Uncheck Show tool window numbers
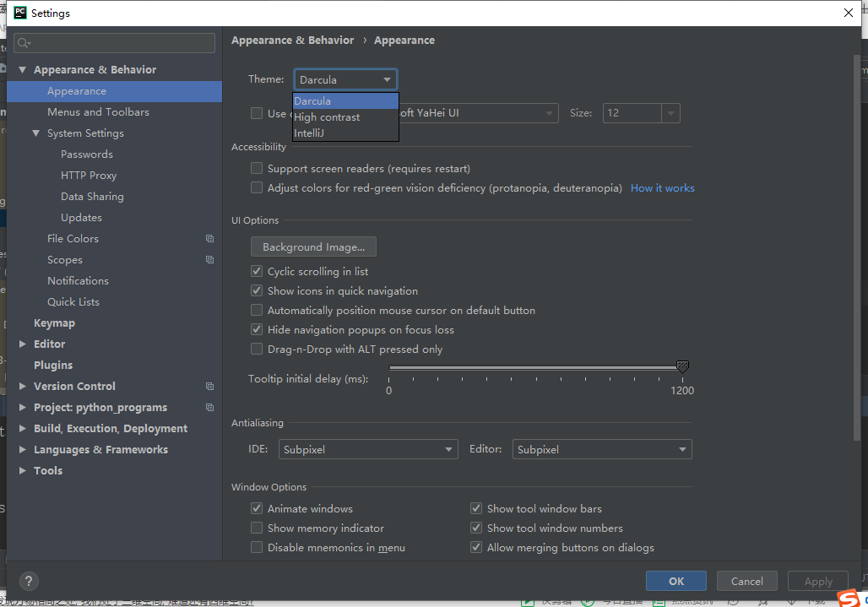This screenshot has width=868, height=607. pyautogui.click(x=476, y=528)
